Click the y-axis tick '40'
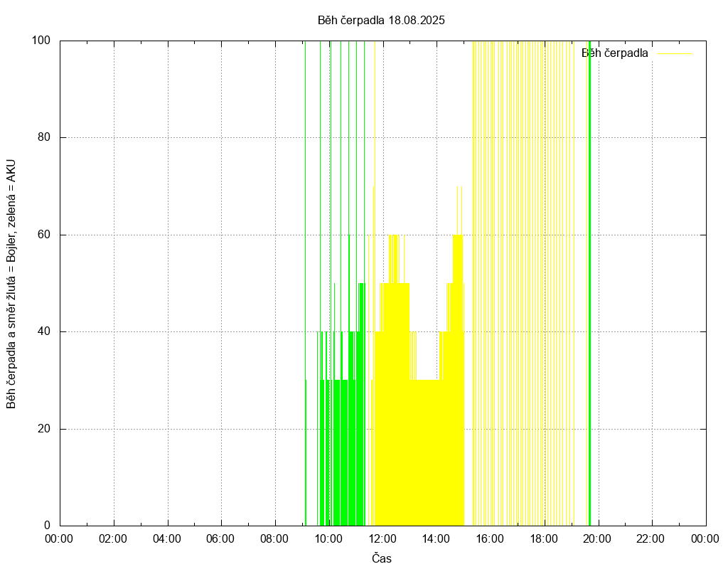 tap(44, 331)
